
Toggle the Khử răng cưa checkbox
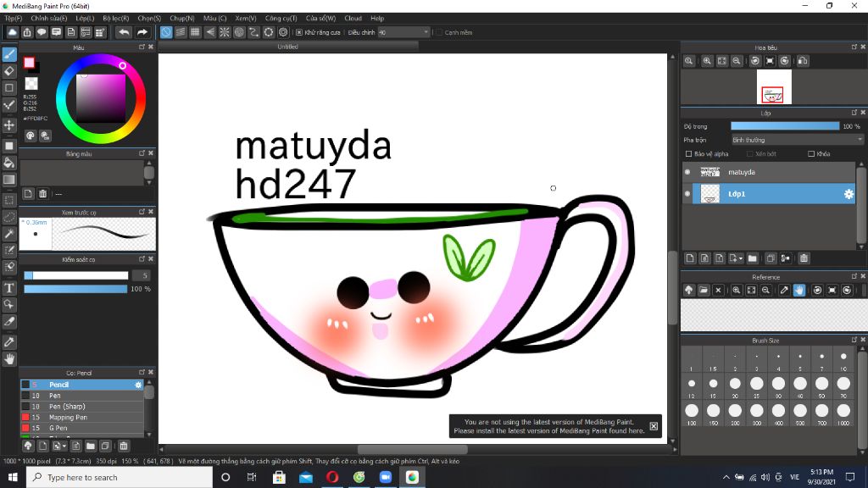(x=299, y=33)
